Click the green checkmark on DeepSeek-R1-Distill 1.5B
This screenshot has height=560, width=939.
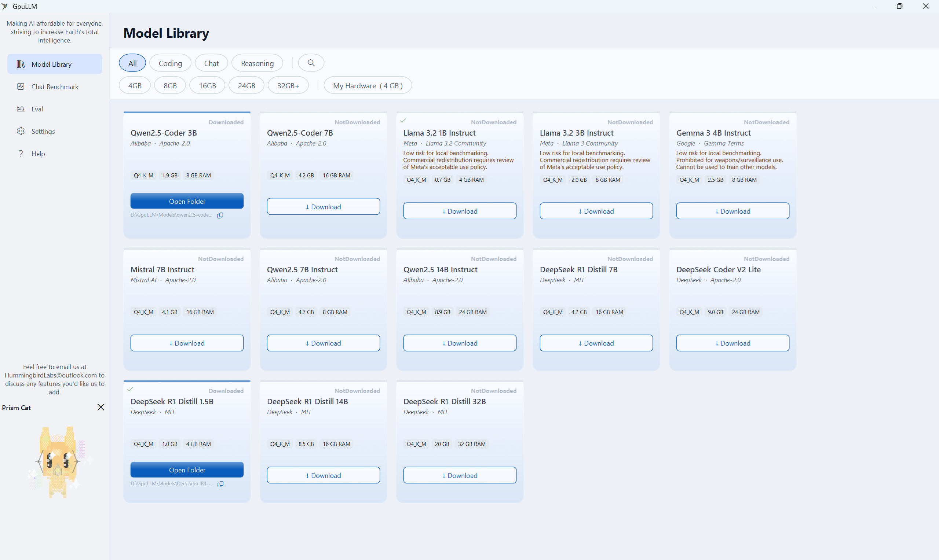coord(130,389)
